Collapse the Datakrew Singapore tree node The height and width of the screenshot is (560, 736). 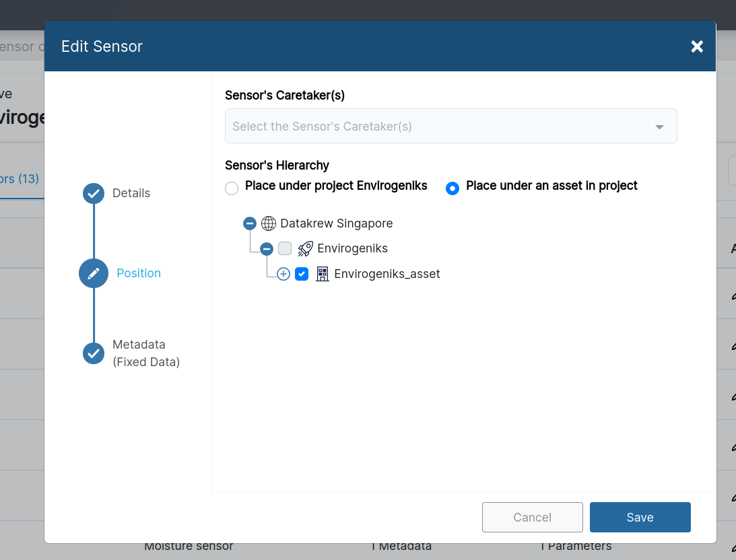250,223
